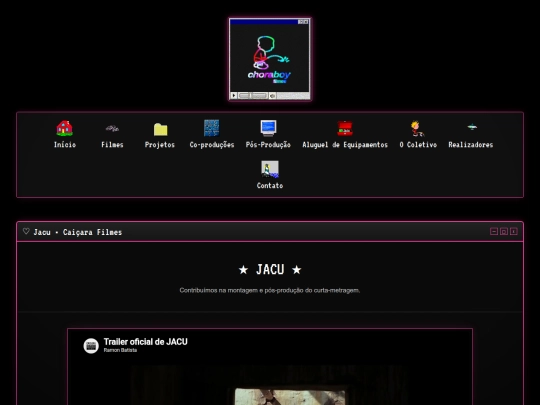The height and width of the screenshot is (405, 540).
Task: Choose the Pós-Produção menu label
Action: point(268,145)
